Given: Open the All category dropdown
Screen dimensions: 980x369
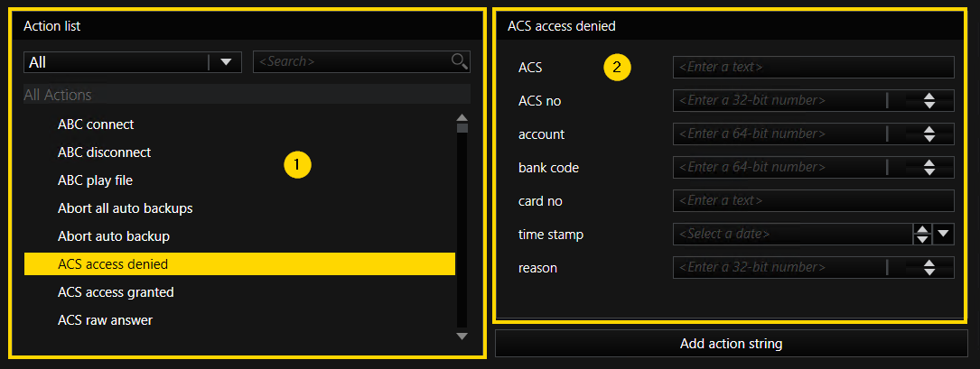Looking at the screenshot, I should coord(225,62).
